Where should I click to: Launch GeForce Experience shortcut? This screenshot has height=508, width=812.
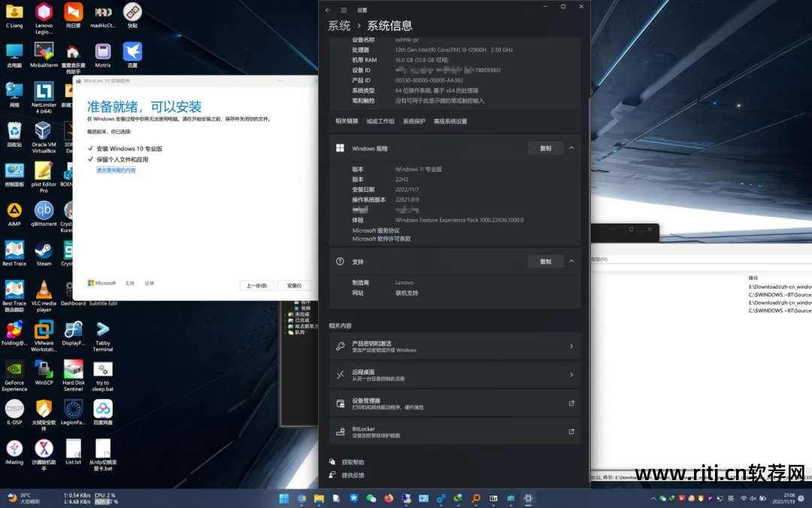(14, 376)
